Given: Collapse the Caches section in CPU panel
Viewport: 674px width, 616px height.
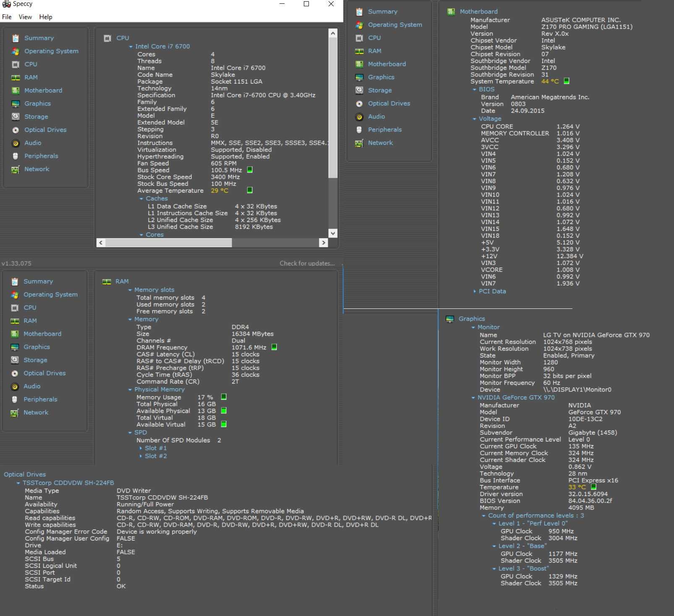Looking at the screenshot, I should tap(141, 198).
